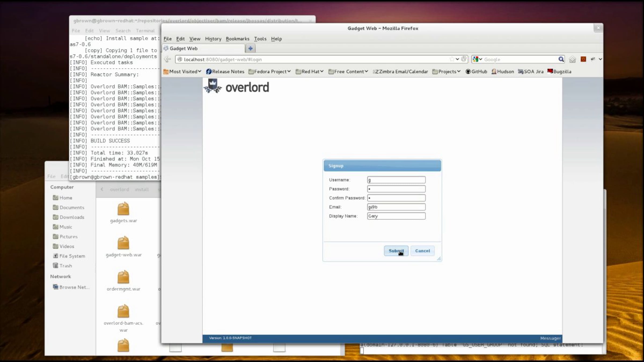This screenshot has width=644, height=362.
Task: Open the GitHub bookmark
Action: click(476, 72)
